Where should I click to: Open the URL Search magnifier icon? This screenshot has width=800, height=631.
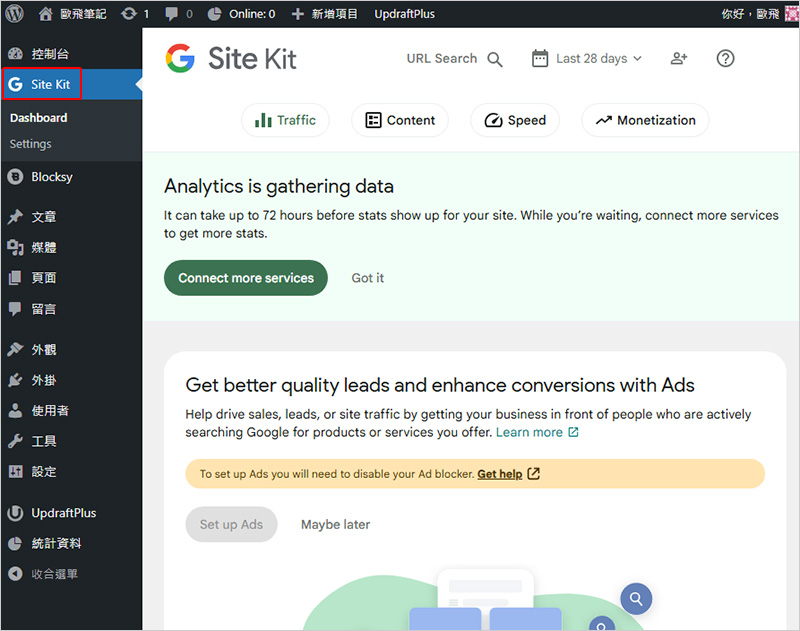(x=495, y=59)
